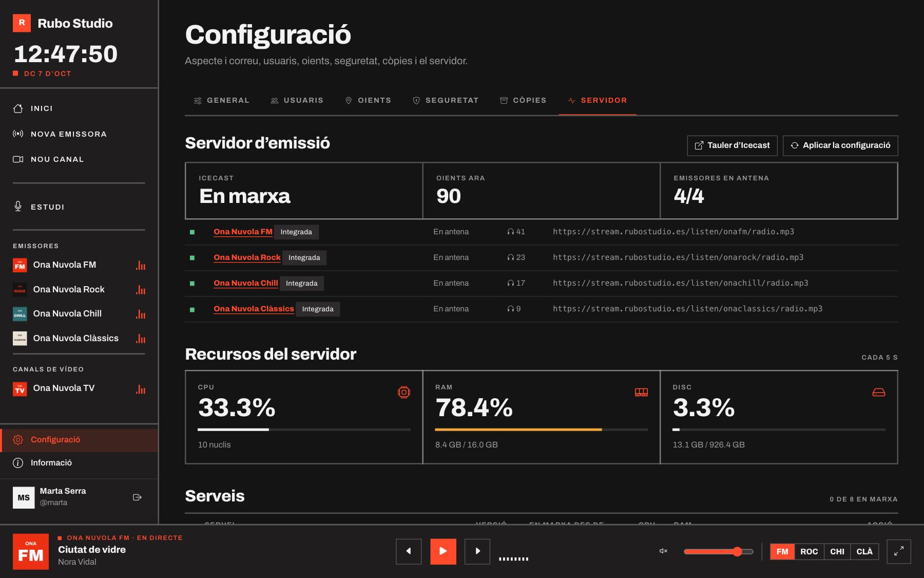Select Ona Nuvola Clàssics in sidebar
This screenshot has height=578, width=924.
coord(79,339)
